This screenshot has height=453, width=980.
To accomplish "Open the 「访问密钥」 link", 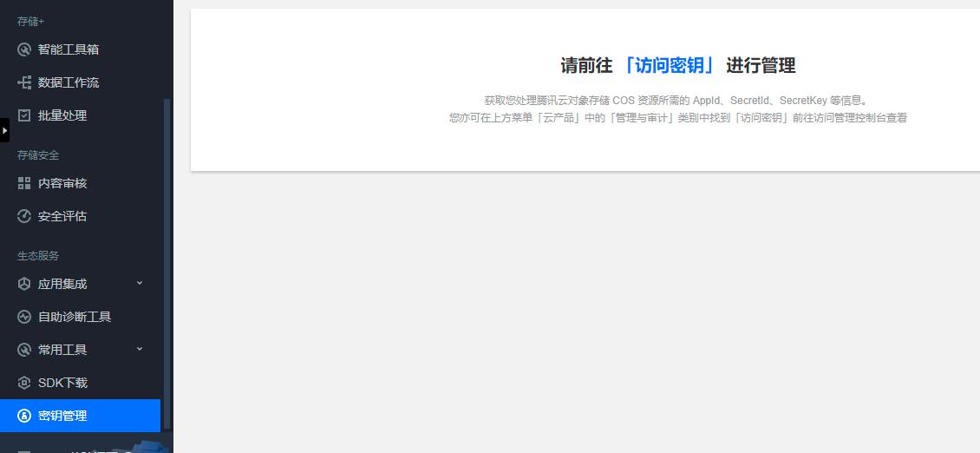I will pos(669,65).
